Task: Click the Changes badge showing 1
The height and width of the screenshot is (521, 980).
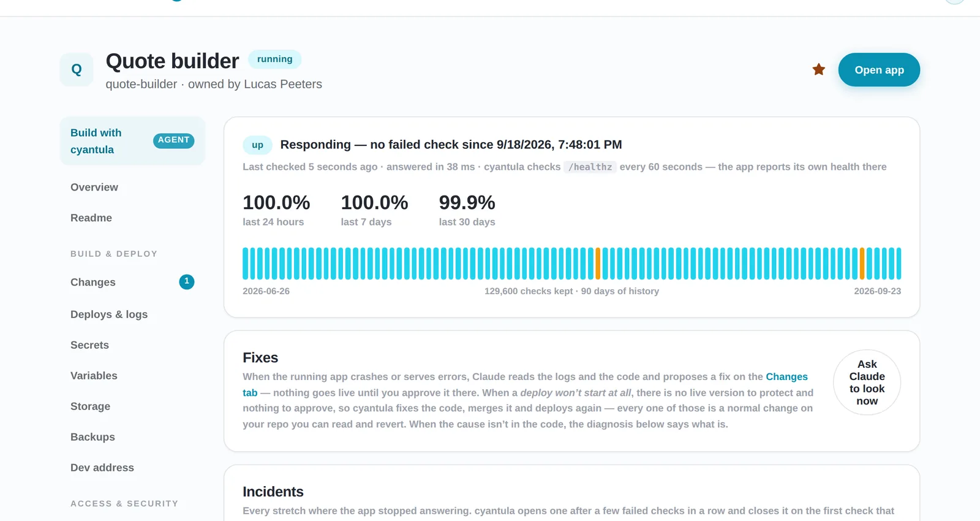Action: (187, 282)
